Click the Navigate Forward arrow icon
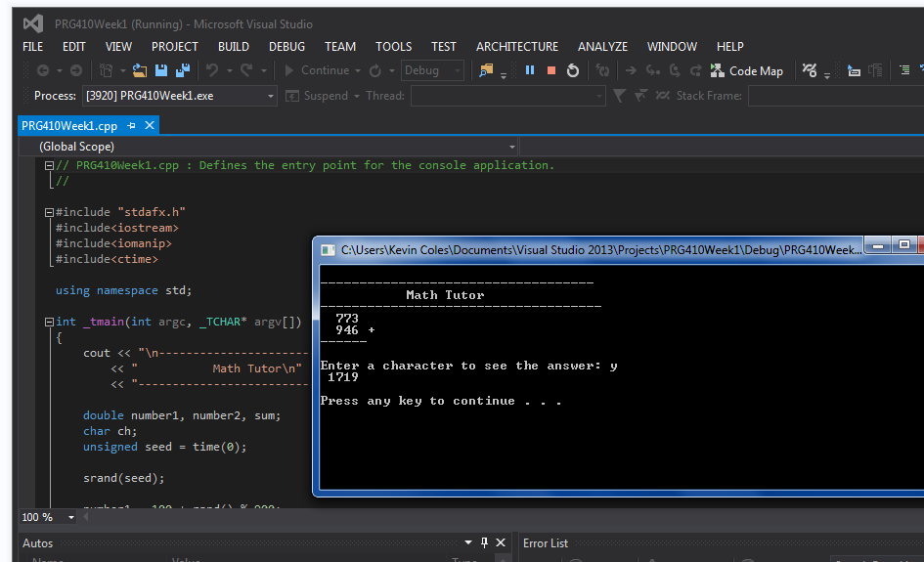Image resolution: width=924 pixels, height=562 pixels. pyautogui.click(x=76, y=70)
